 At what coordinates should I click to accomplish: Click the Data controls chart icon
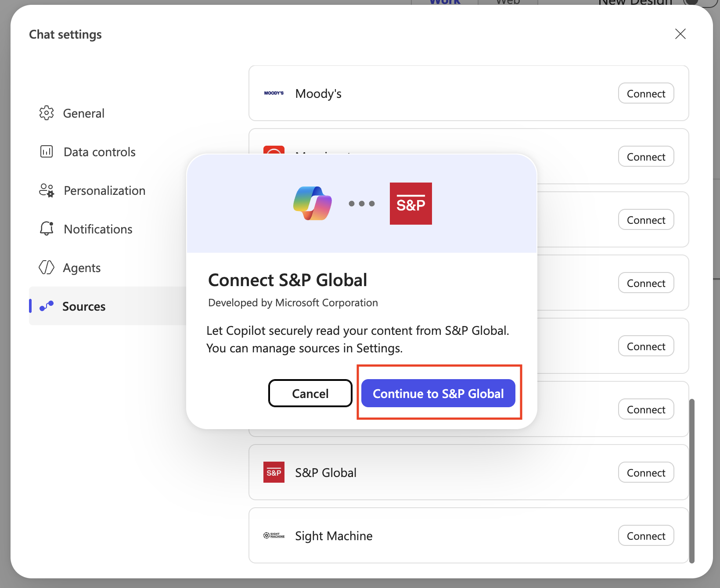coord(47,151)
